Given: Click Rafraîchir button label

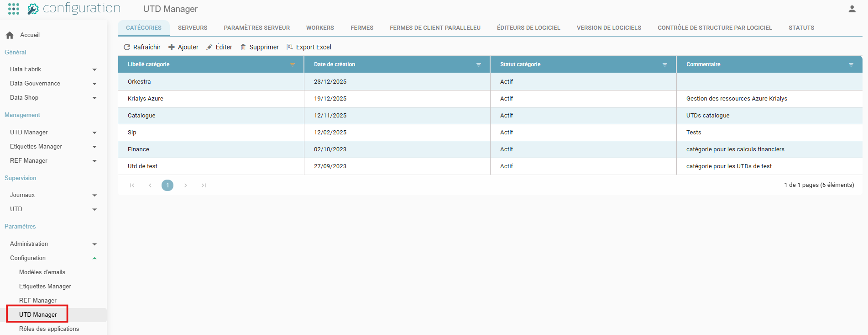Looking at the screenshot, I should tap(147, 47).
